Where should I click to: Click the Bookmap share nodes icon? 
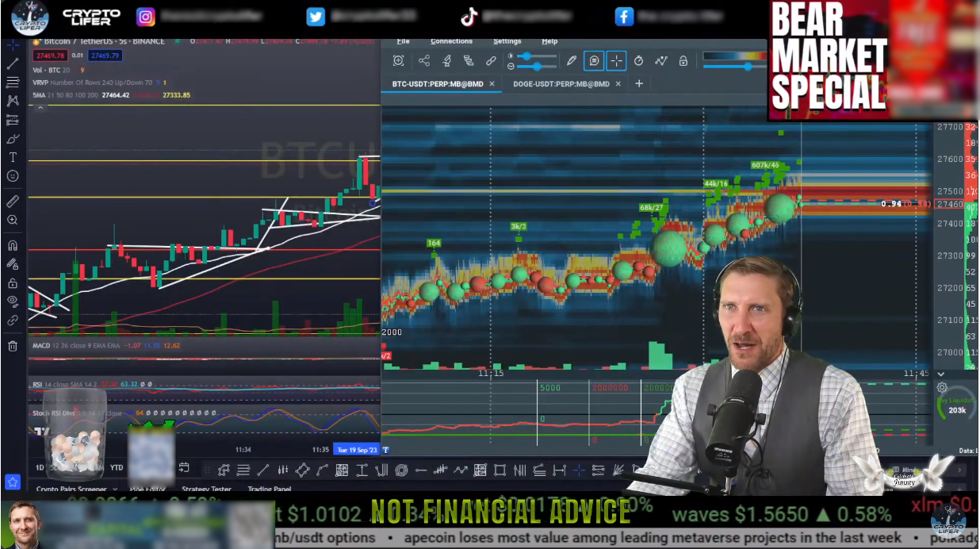(x=424, y=60)
